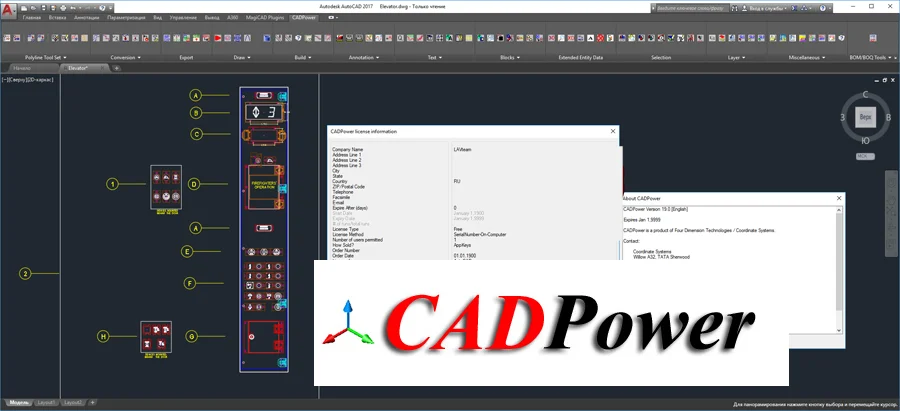Click the InfoCenter help question mark icon
The image size is (900, 411).
[x=823, y=8]
